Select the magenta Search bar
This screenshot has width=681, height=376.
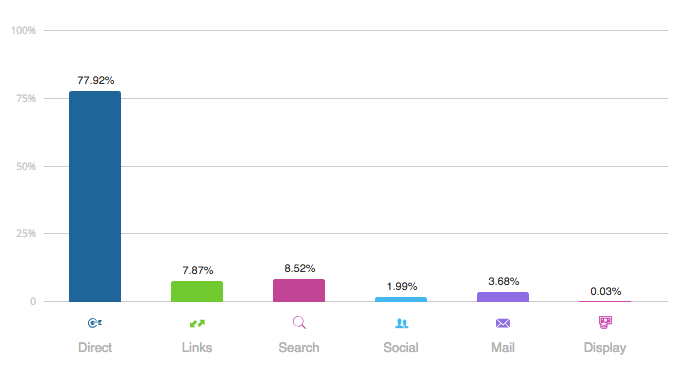point(299,290)
